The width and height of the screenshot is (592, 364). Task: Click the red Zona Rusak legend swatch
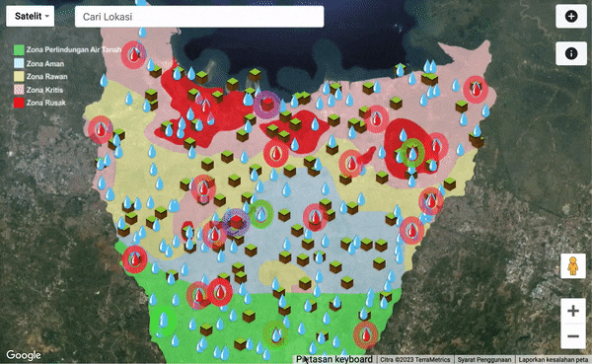[19, 103]
